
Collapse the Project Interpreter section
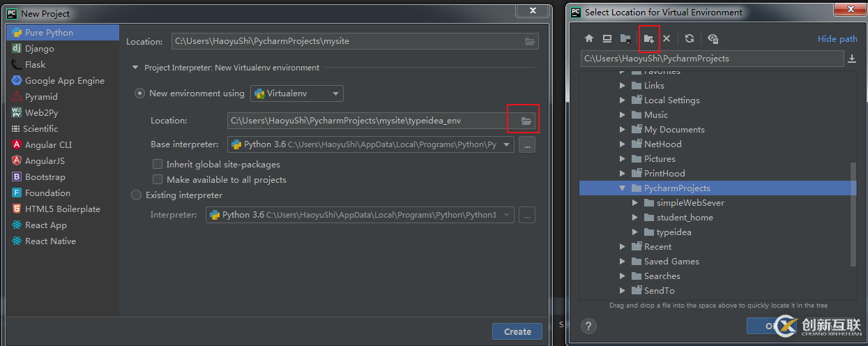click(135, 68)
